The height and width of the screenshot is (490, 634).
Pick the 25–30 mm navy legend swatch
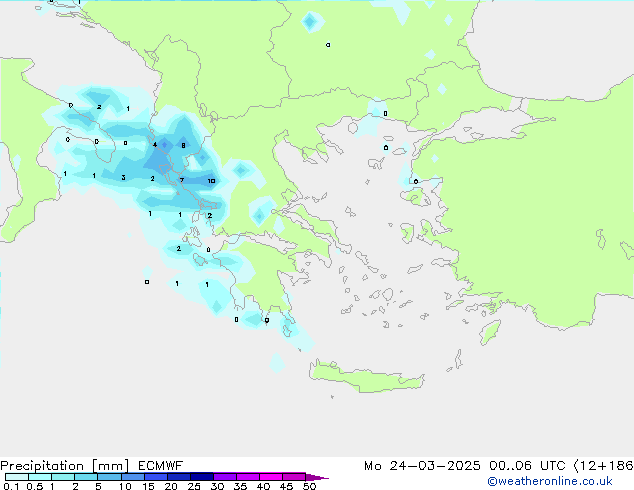click(201, 477)
